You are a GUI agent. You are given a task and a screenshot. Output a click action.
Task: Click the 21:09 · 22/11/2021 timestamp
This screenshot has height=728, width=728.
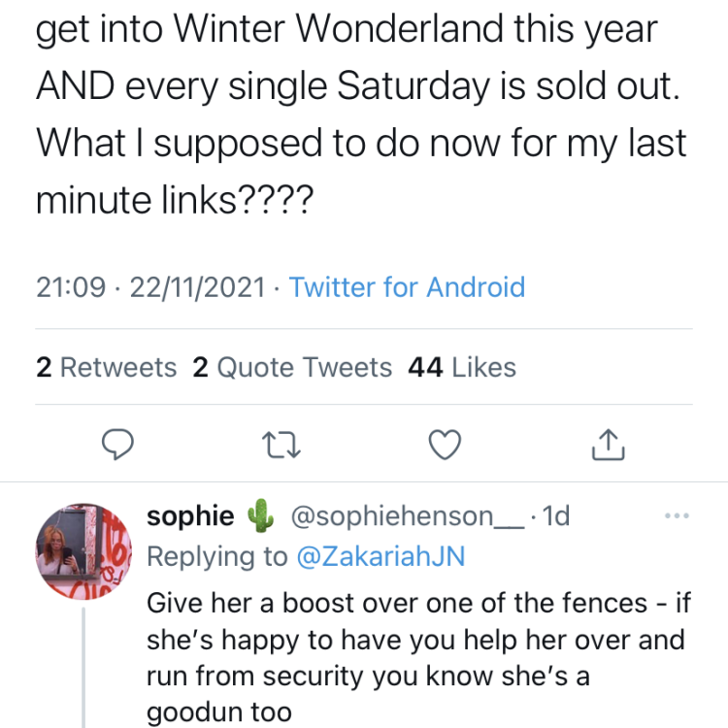[150, 287]
